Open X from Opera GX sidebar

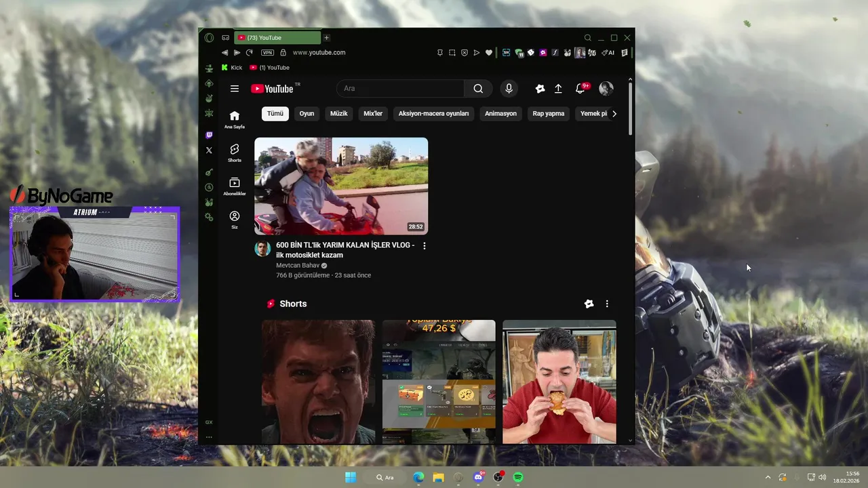209,150
